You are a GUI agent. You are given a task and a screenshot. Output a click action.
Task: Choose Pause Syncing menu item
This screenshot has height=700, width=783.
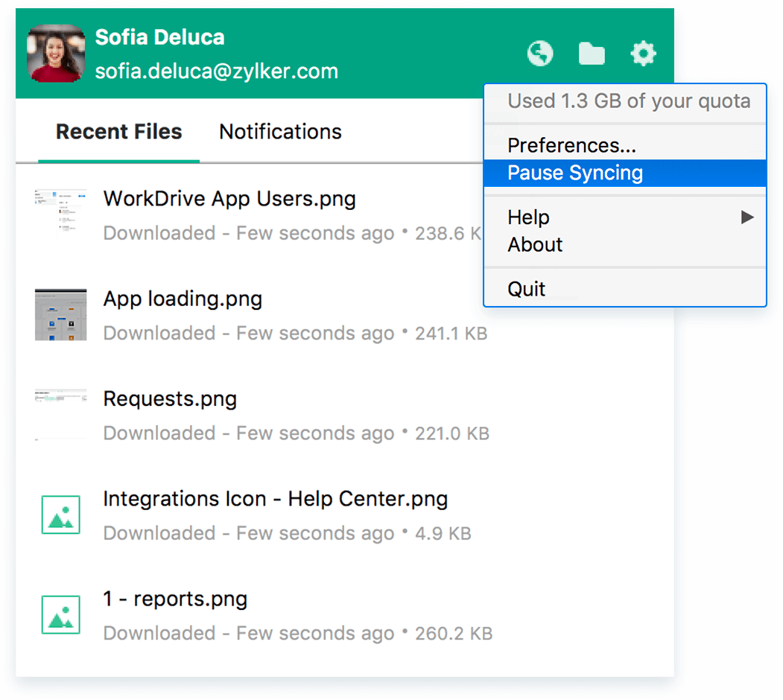pos(575,173)
